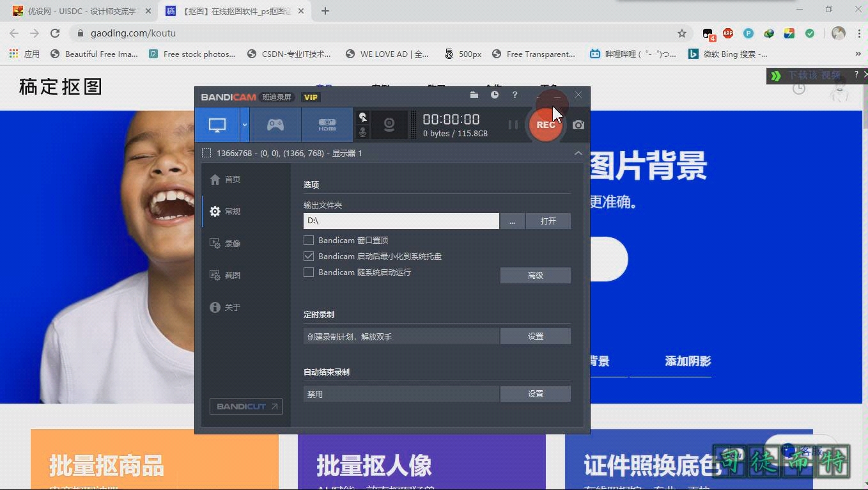868x490 pixels.
Task: Start recording with the REC button
Action: pyautogui.click(x=546, y=125)
